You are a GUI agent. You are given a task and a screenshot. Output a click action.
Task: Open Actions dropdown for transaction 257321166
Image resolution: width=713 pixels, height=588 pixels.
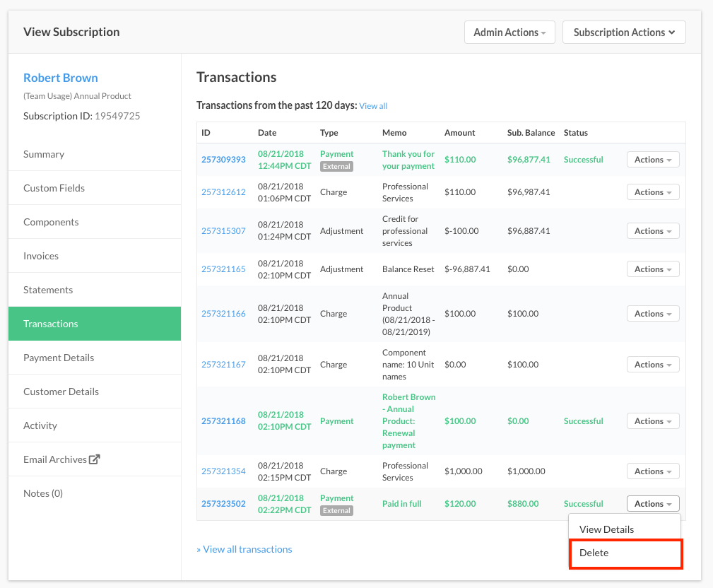tap(653, 314)
